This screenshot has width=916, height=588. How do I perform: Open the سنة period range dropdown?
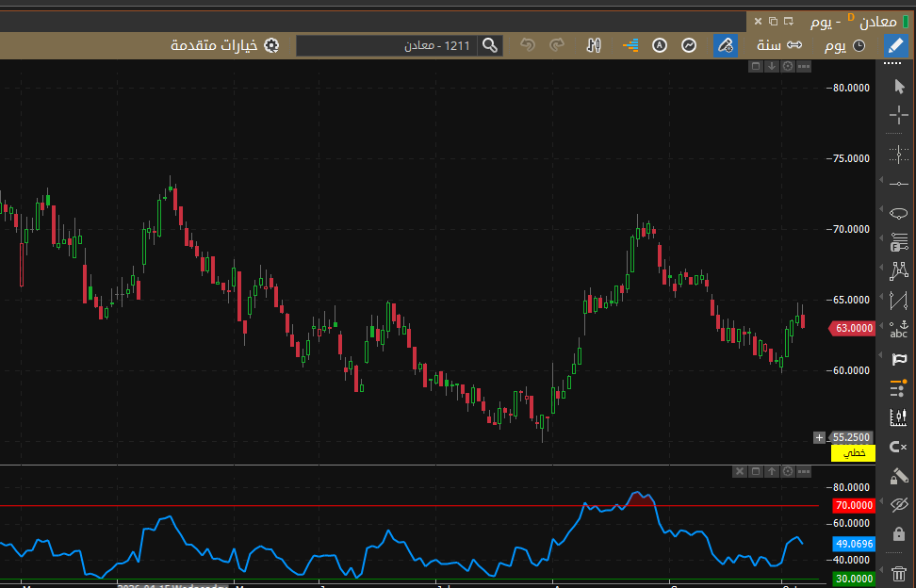click(779, 45)
